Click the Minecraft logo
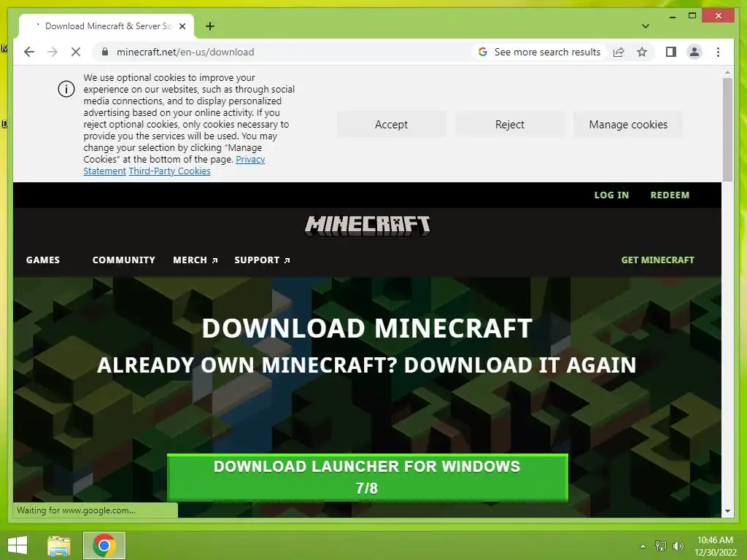The height and width of the screenshot is (560, 747). (368, 225)
